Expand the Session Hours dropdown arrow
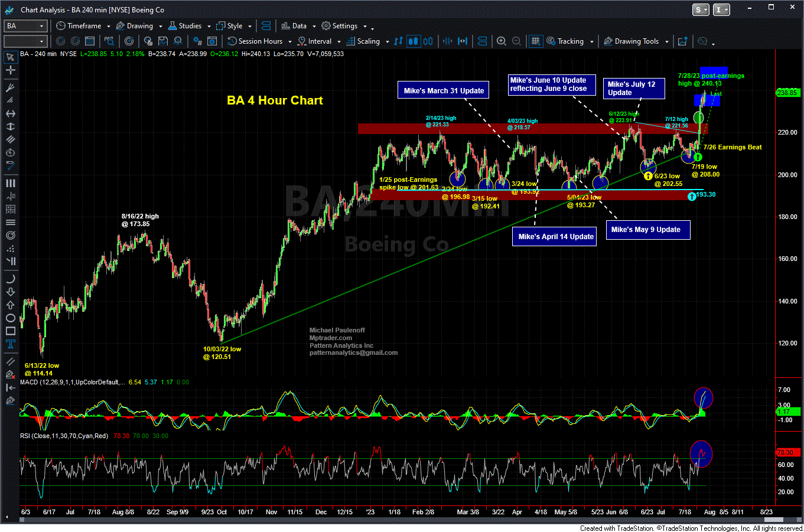Viewport: 804px width, 532px height. (289, 41)
